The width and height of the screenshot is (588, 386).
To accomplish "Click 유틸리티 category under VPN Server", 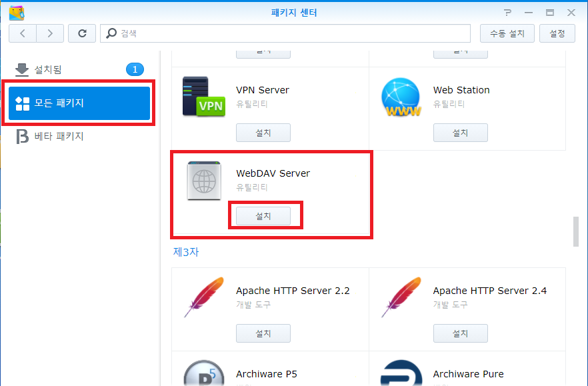I will click(x=251, y=104).
